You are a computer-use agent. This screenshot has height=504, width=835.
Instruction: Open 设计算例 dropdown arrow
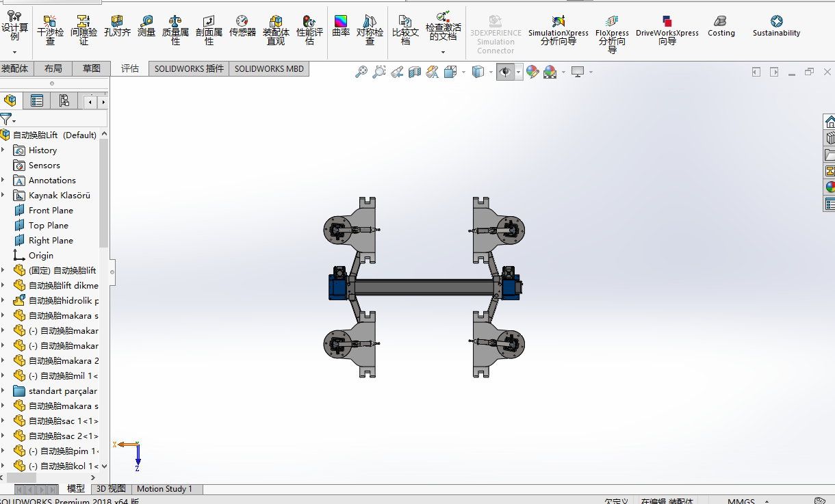[x=14, y=52]
